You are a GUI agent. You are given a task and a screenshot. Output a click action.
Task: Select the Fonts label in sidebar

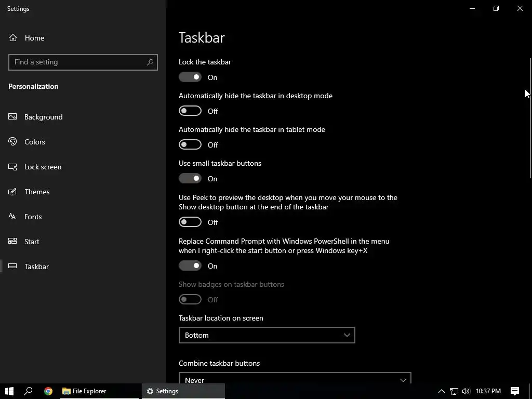tap(33, 217)
